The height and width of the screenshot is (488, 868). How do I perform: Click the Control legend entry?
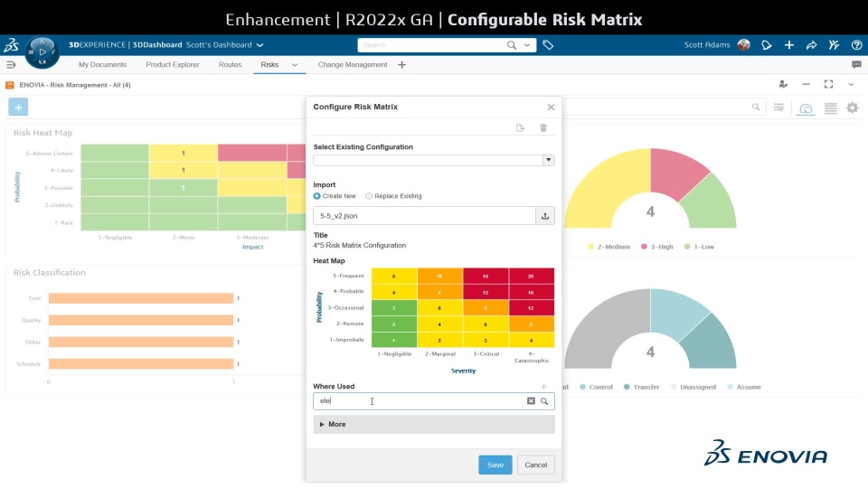click(596, 388)
